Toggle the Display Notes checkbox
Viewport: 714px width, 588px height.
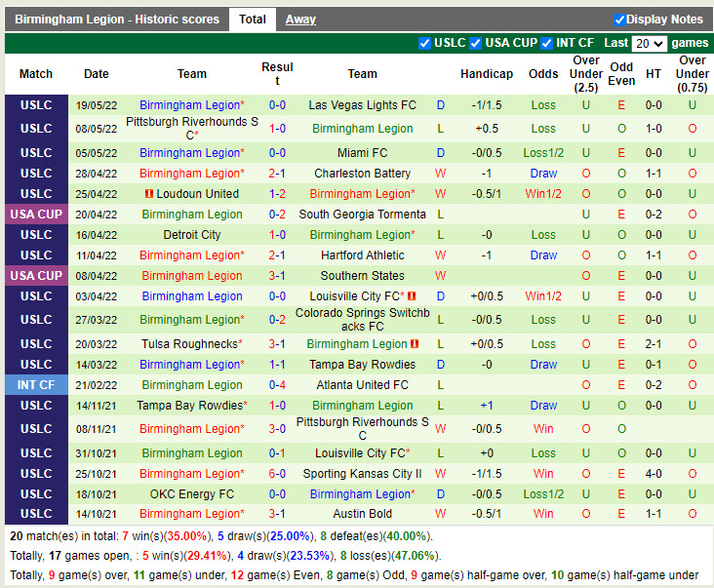click(x=619, y=20)
